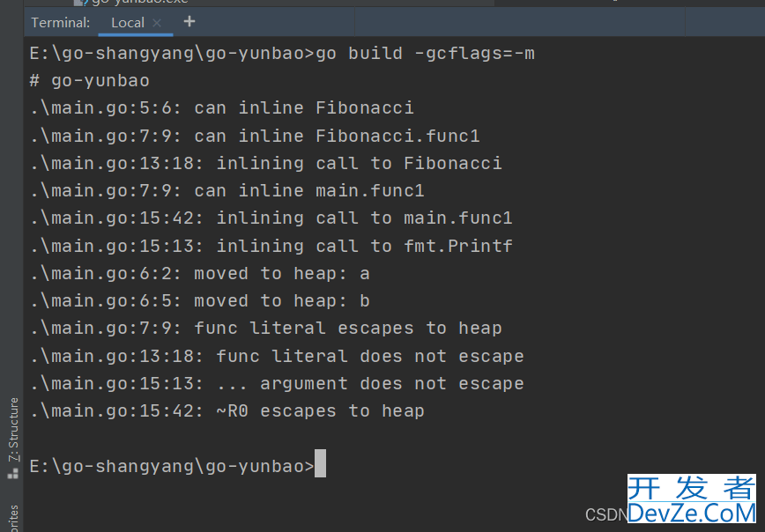Click the Terminal panel label
This screenshot has width=765, height=532.
coord(61,22)
